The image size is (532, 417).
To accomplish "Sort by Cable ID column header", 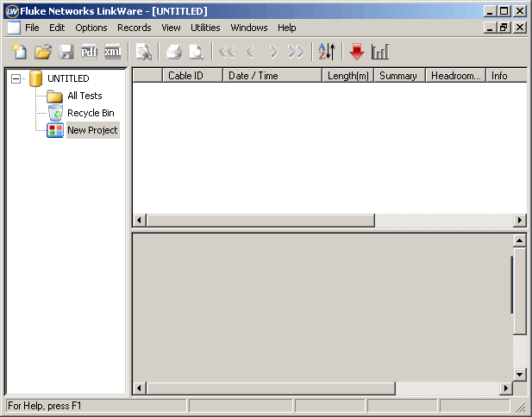I will [193, 76].
